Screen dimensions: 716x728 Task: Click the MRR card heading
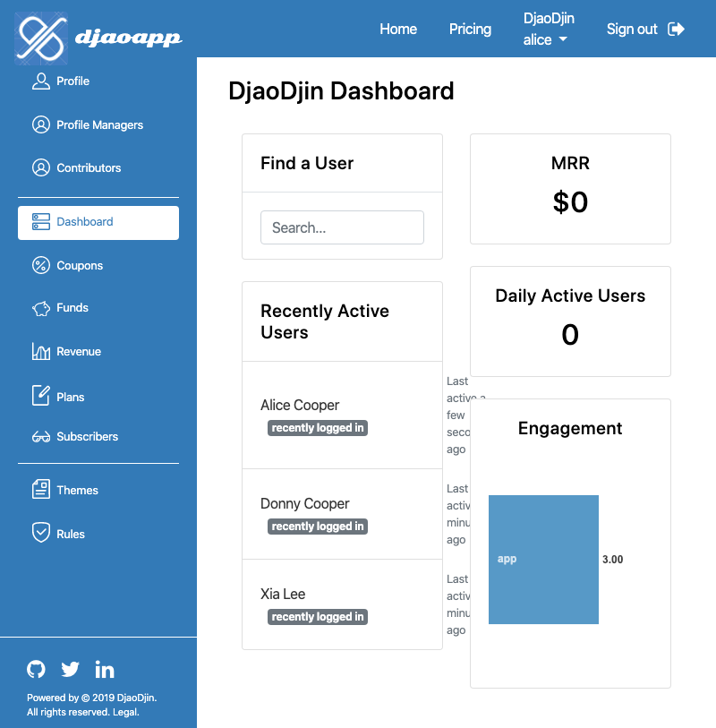coord(570,163)
